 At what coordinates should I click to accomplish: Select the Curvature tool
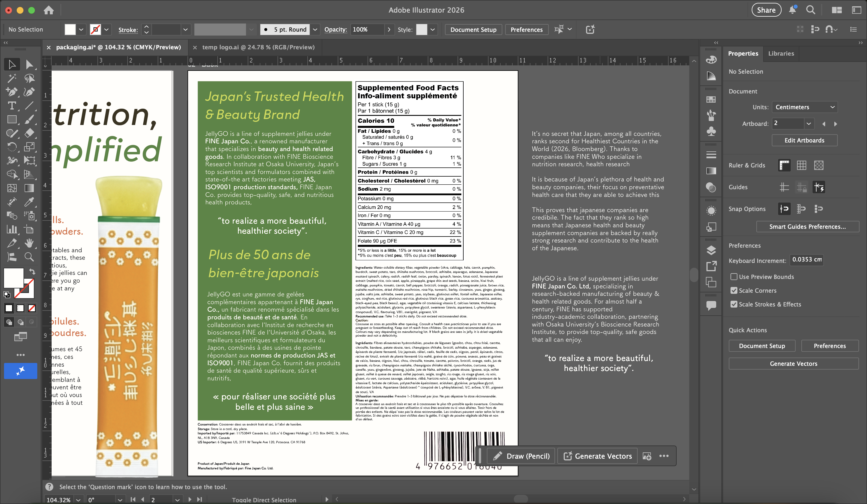[29, 92]
